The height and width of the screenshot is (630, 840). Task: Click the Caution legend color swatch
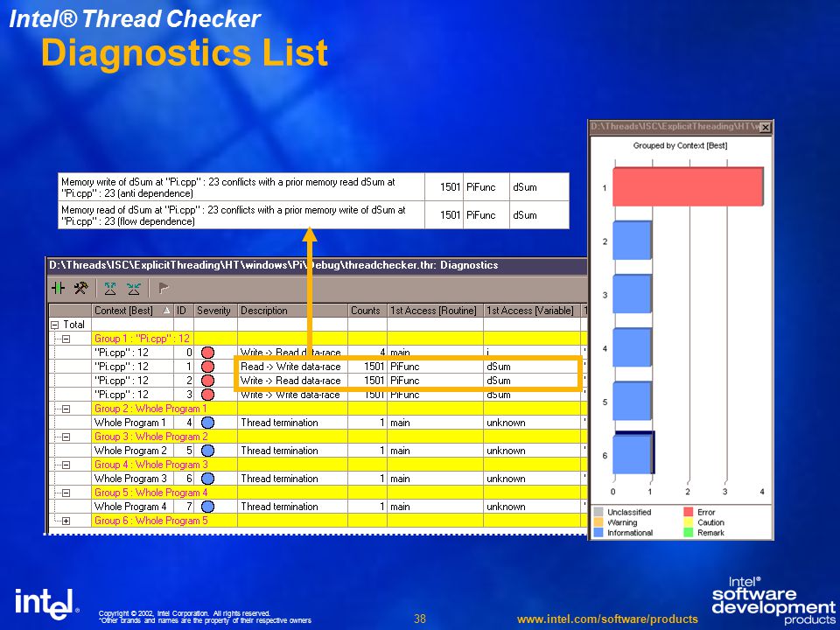coord(689,522)
